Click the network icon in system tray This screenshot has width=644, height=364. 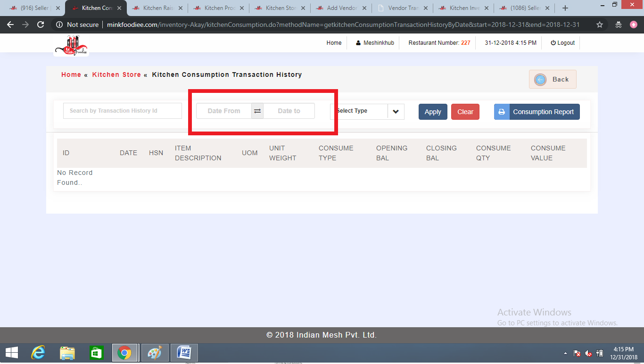600,353
